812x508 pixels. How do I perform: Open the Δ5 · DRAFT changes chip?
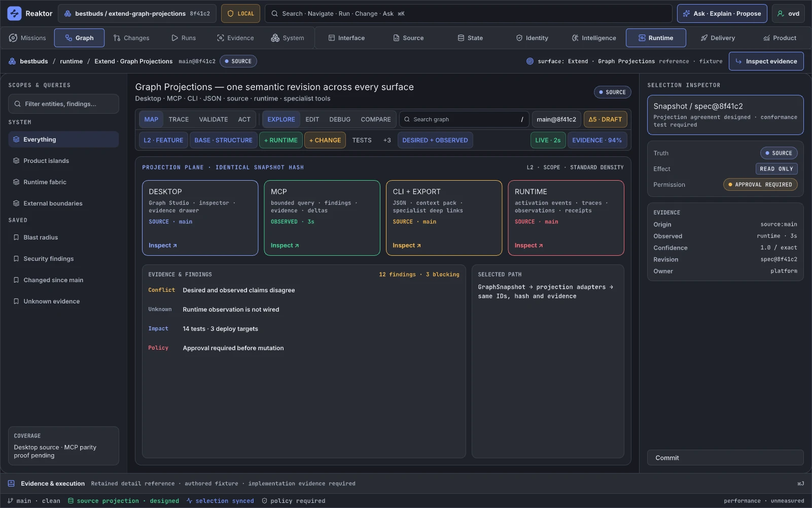tap(605, 120)
